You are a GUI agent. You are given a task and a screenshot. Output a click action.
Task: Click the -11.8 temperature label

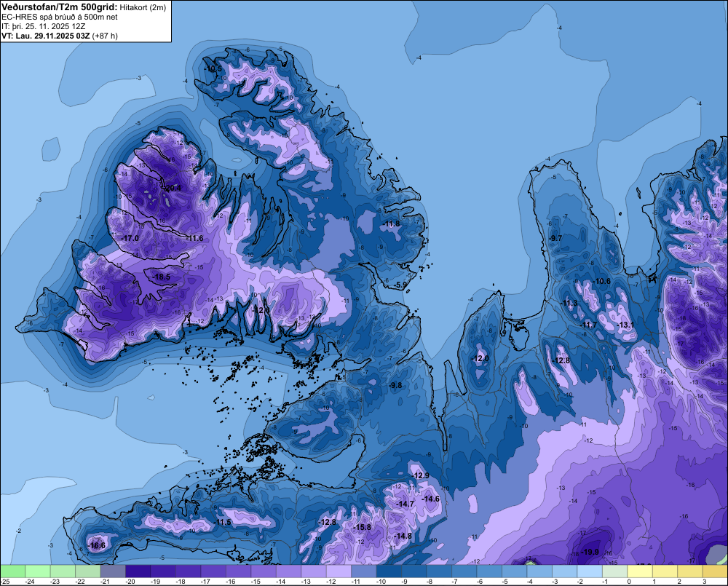(392, 223)
